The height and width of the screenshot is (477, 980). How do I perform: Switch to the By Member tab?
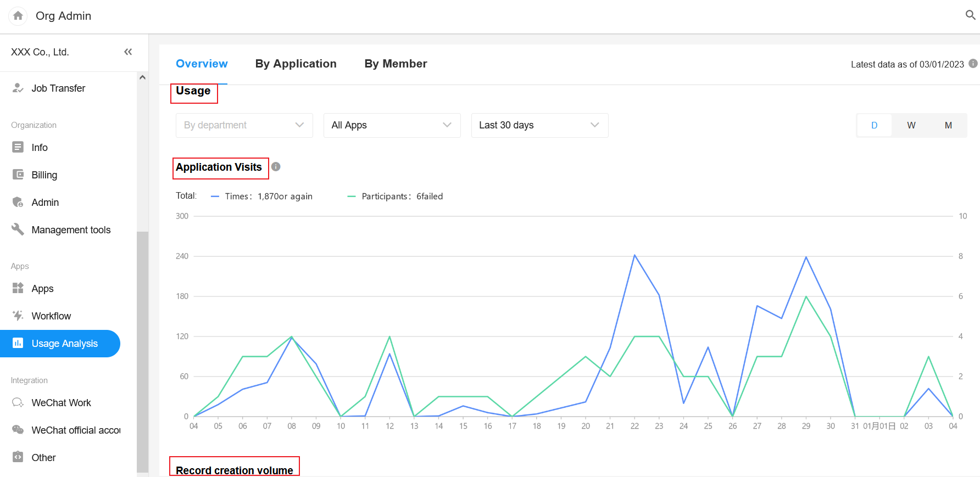(395, 64)
